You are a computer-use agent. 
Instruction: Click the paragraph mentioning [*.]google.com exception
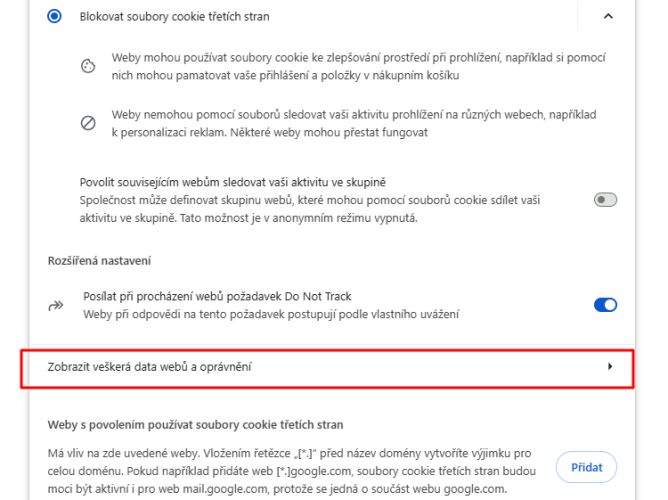click(x=292, y=471)
